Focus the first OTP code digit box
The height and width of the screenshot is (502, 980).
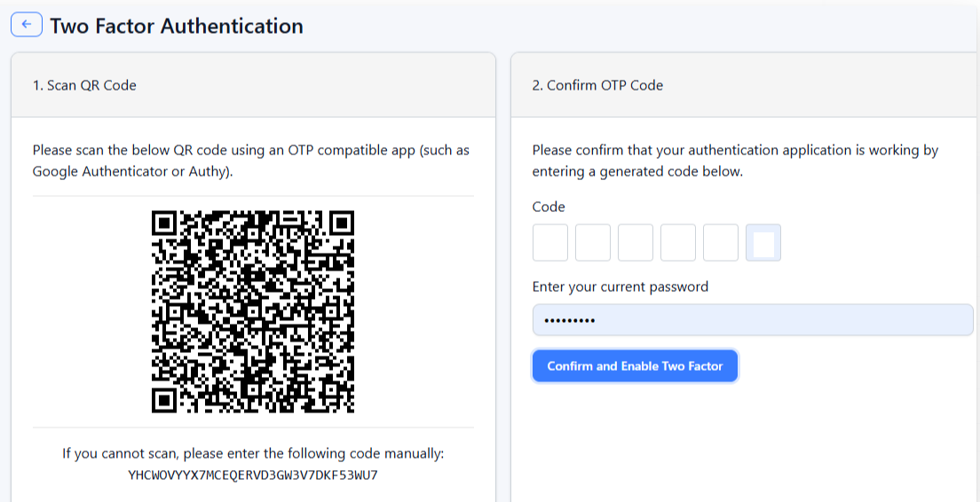pos(550,242)
